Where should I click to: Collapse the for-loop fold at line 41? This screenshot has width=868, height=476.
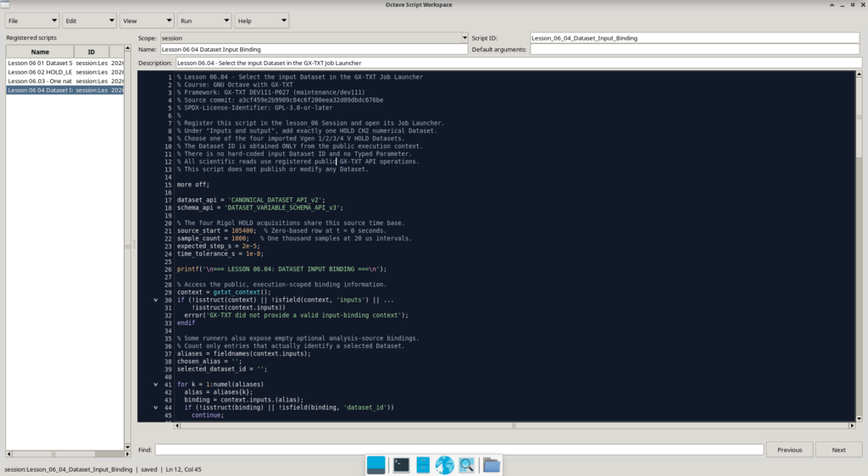pyautogui.click(x=156, y=385)
